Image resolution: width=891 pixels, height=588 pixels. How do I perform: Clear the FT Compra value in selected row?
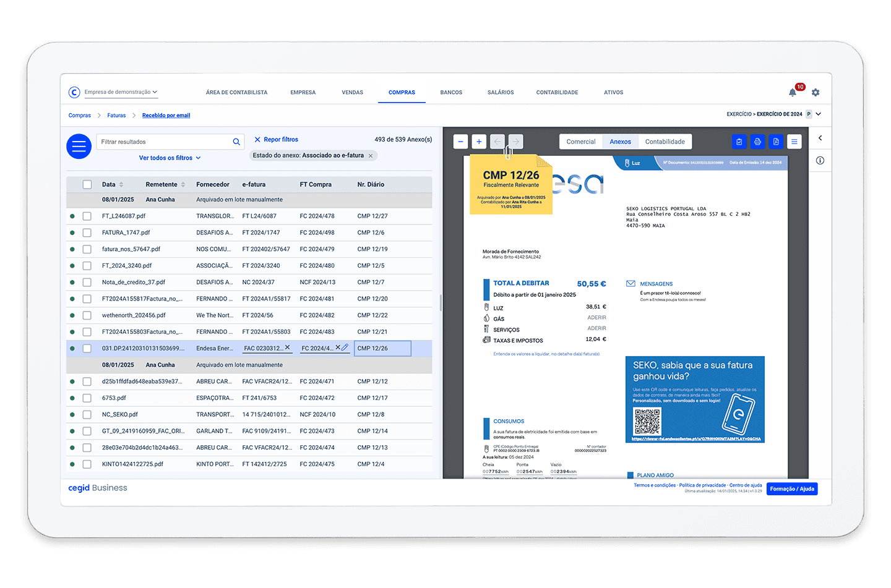(338, 347)
